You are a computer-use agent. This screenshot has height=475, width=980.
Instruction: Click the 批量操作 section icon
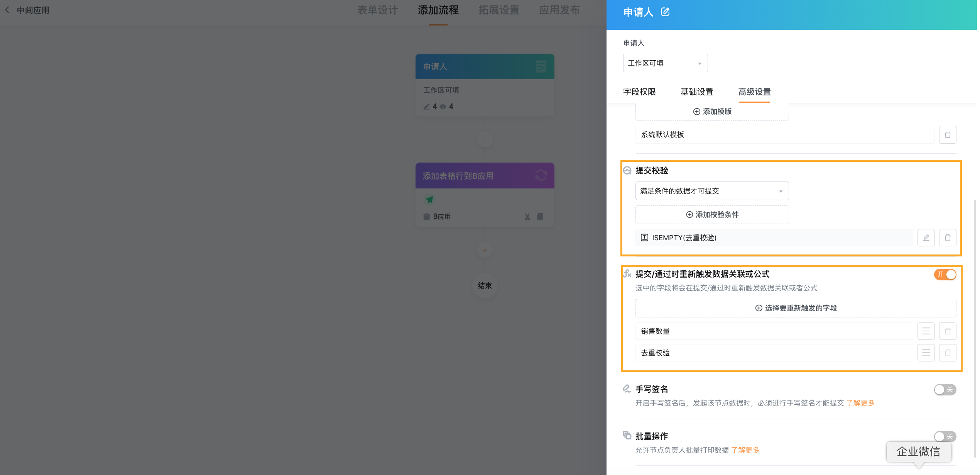click(x=627, y=435)
